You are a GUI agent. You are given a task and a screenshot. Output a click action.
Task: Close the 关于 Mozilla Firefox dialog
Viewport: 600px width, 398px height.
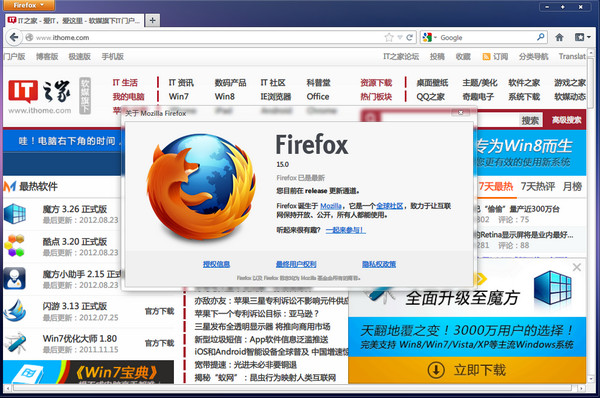click(x=461, y=112)
